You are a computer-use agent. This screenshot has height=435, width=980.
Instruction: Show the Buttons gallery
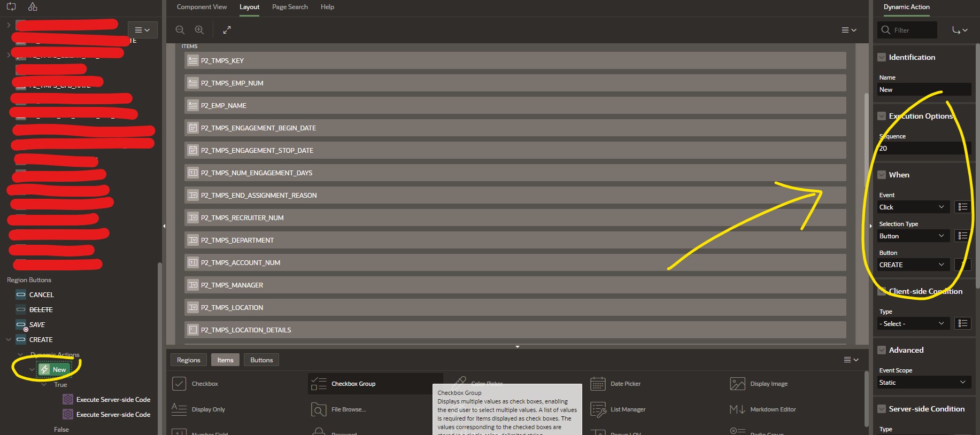click(x=261, y=360)
